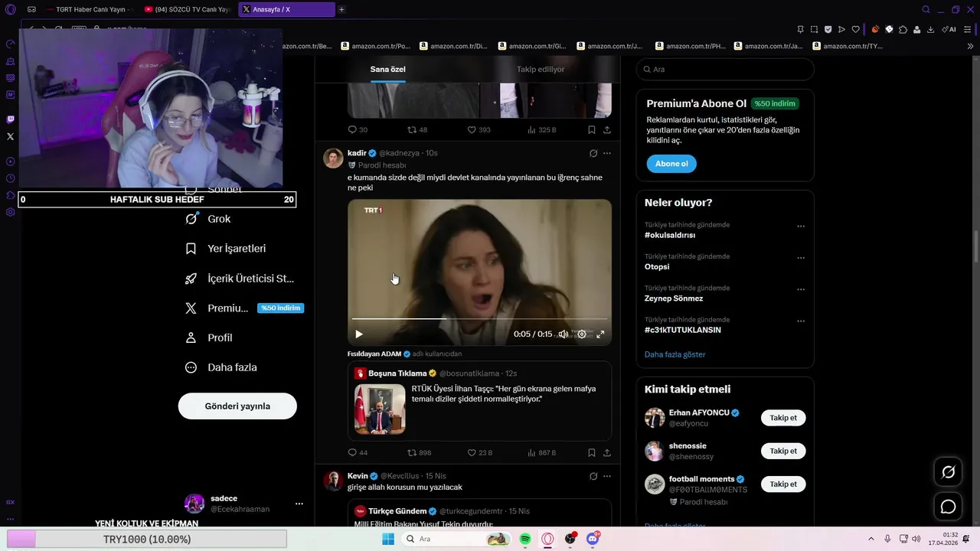The height and width of the screenshot is (551, 980).
Task: Enter fullscreen for the video
Action: click(x=600, y=334)
